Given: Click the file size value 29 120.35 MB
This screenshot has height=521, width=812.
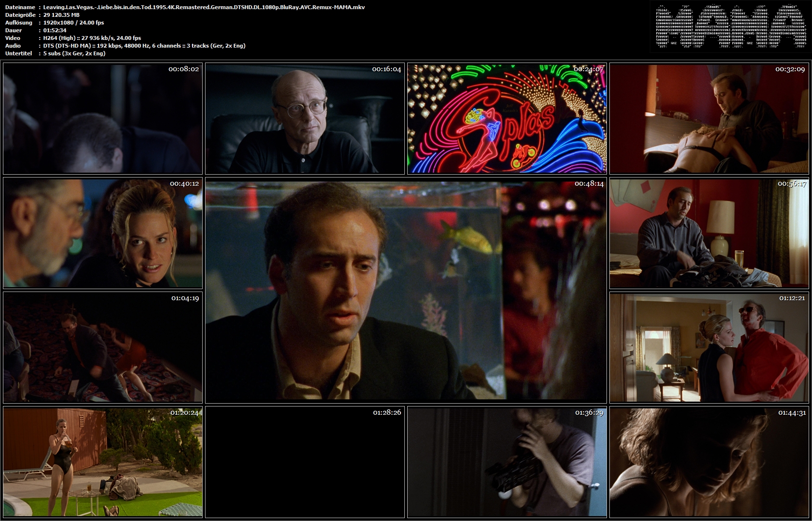Looking at the screenshot, I should tap(61, 15).
